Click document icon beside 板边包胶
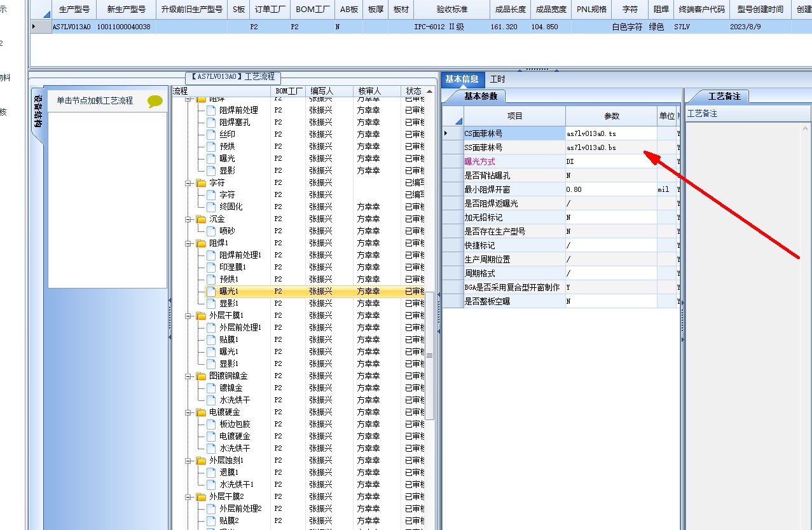This screenshot has width=812, height=530. point(211,424)
